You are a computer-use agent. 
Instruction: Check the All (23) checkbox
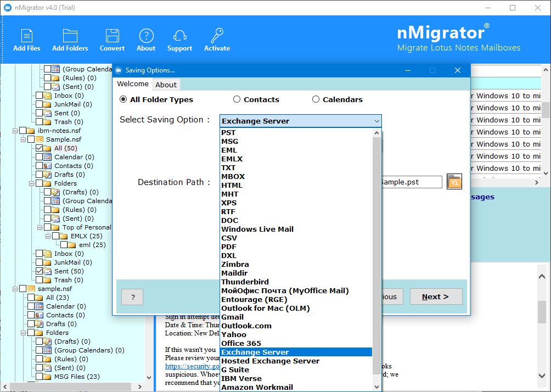31,298
